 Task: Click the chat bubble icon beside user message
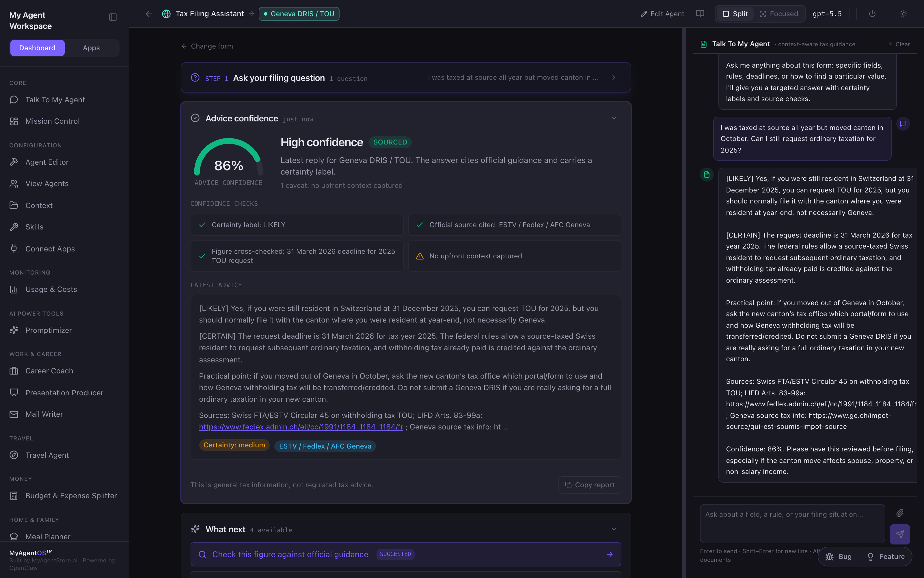[903, 123]
